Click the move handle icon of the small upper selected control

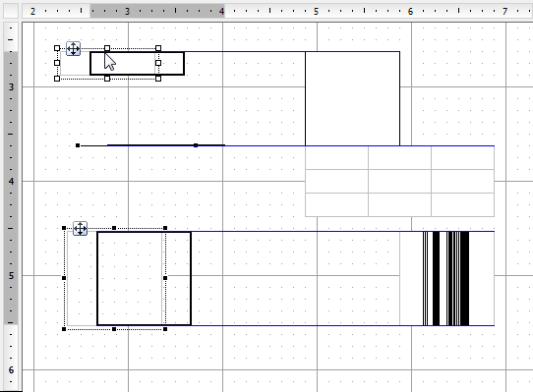click(x=73, y=48)
